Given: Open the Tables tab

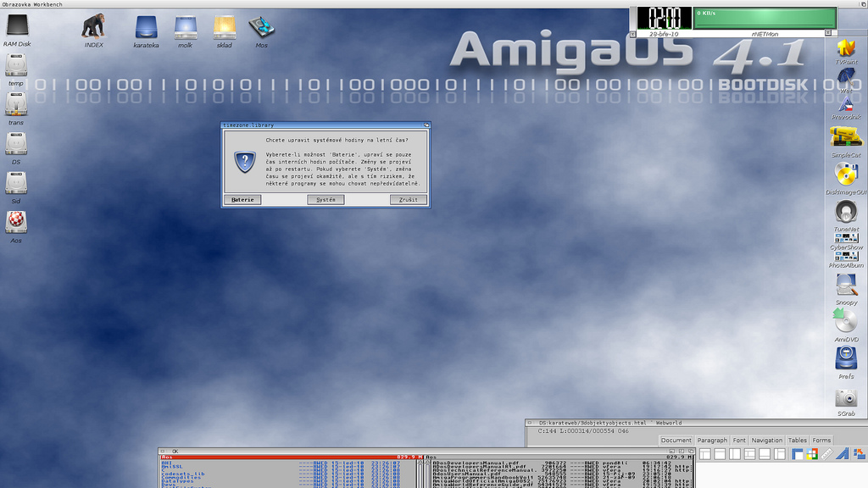Looking at the screenshot, I should (797, 441).
